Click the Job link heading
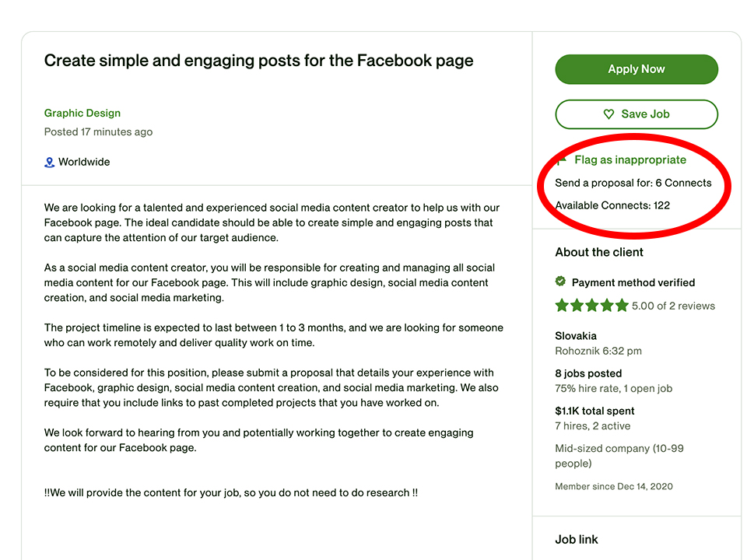Viewport: 747px width, 560px height. [577, 540]
